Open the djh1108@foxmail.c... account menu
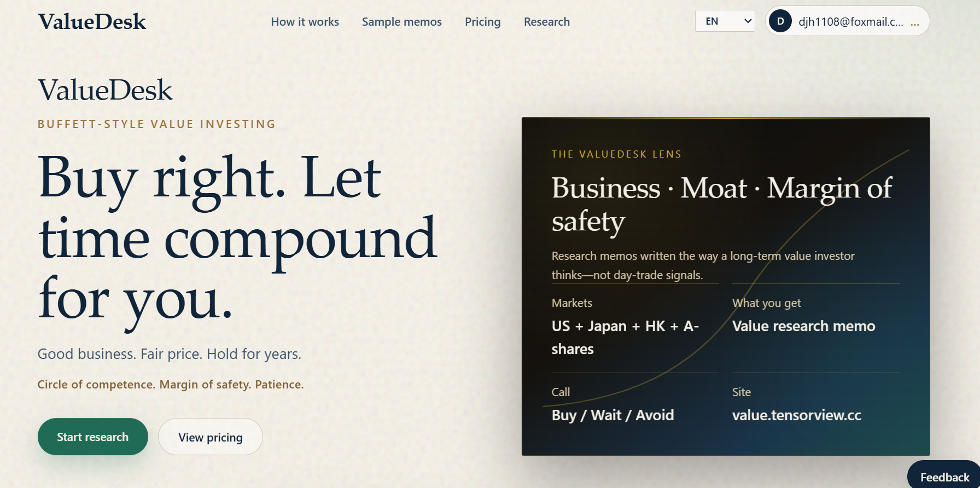The image size is (980, 488). [x=848, y=21]
